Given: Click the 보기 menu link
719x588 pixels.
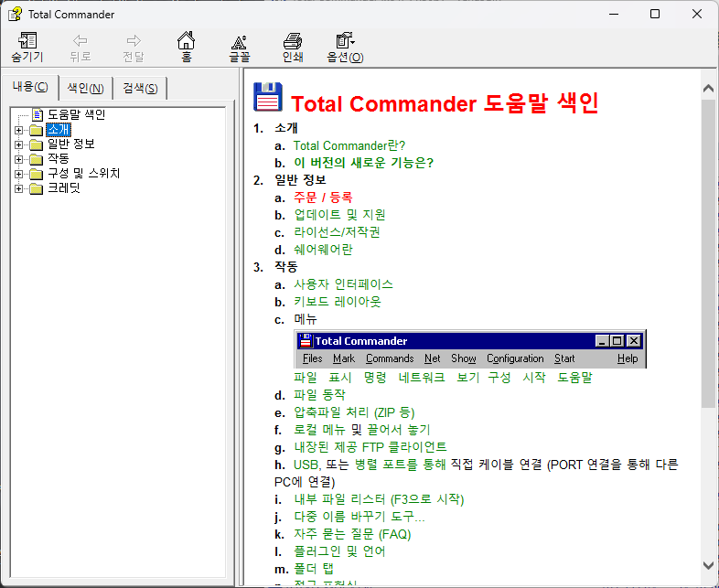Looking at the screenshot, I should tap(467, 378).
